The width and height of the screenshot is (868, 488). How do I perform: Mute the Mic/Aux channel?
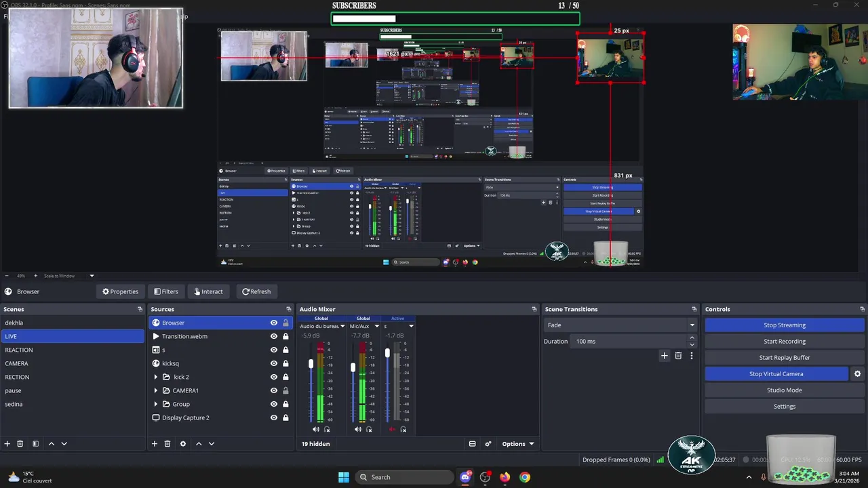click(x=358, y=429)
